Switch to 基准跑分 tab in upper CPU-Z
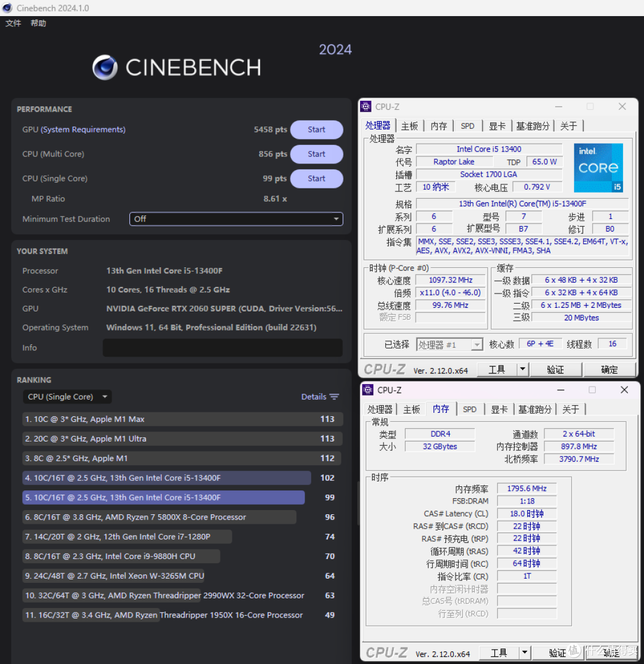Screen dimensions: 644x664 (532, 126)
